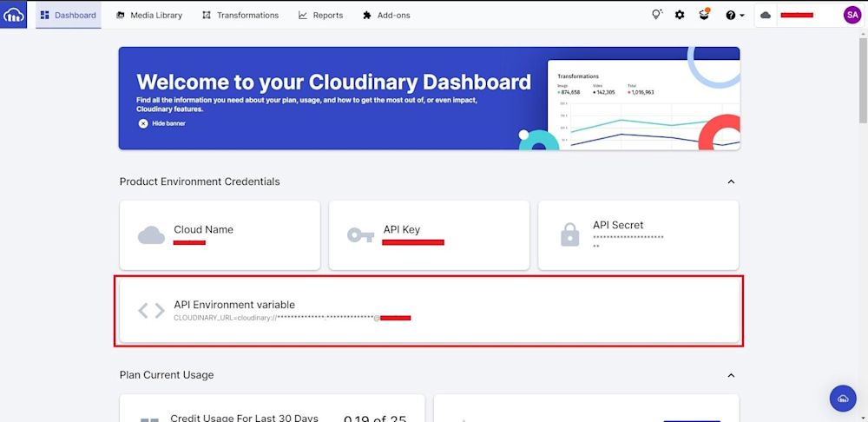Click the SA user avatar

point(851,15)
